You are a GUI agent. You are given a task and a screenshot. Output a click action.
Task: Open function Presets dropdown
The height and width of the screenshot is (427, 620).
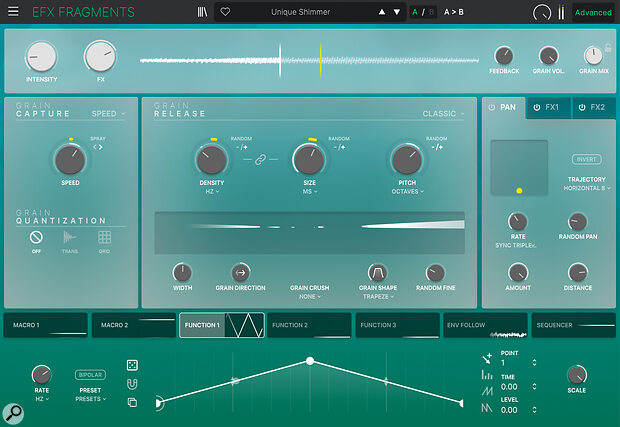91,399
